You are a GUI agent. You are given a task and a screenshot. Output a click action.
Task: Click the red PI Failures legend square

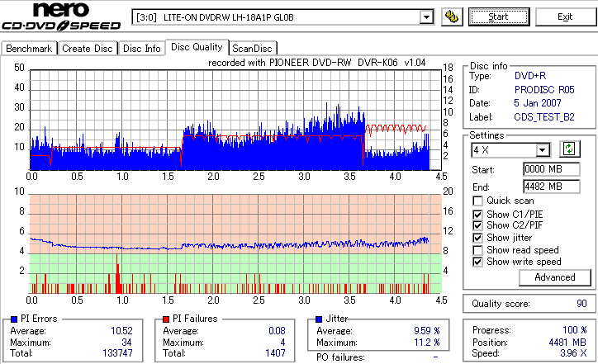(x=166, y=319)
